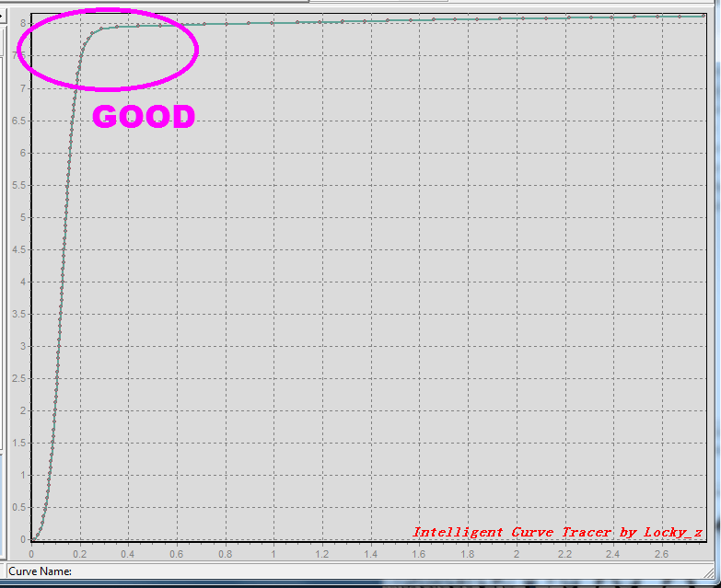This screenshot has height=588, width=721.
Task: Click x-axis tick label "1.8"
Action: (x=468, y=554)
